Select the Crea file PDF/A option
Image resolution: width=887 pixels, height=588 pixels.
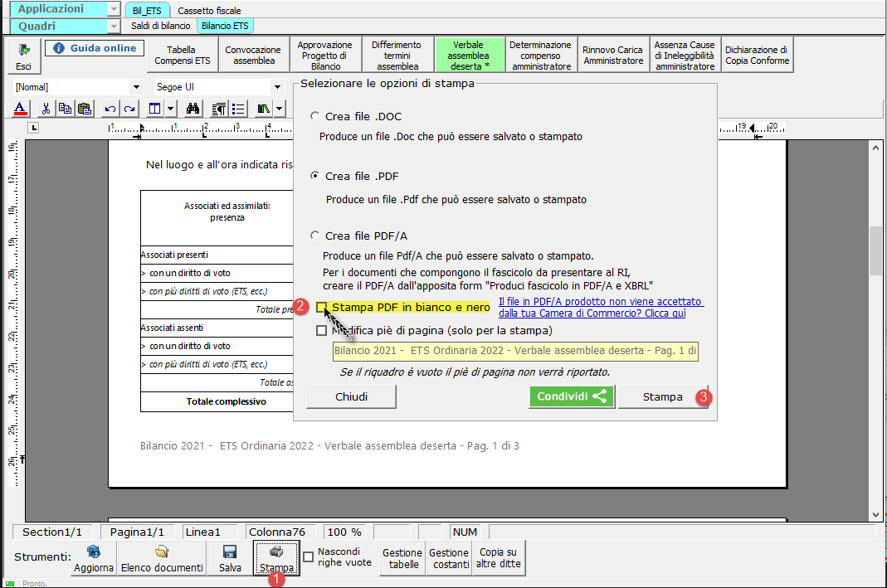coord(314,236)
